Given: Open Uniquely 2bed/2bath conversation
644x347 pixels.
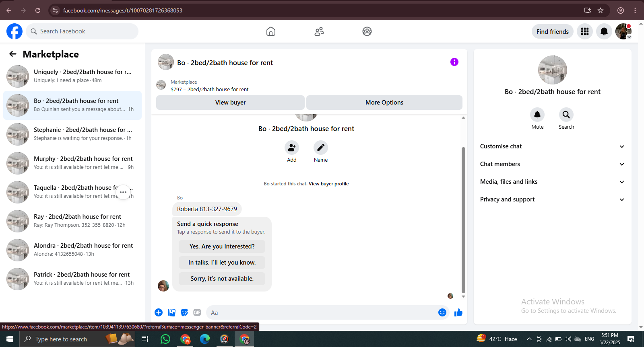Looking at the screenshot, I should [72, 76].
